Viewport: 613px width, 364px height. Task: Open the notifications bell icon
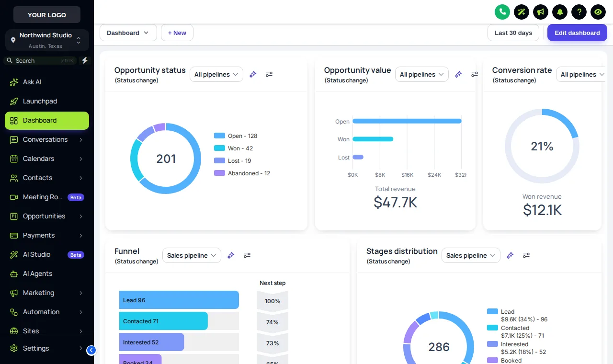coord(560,12)
